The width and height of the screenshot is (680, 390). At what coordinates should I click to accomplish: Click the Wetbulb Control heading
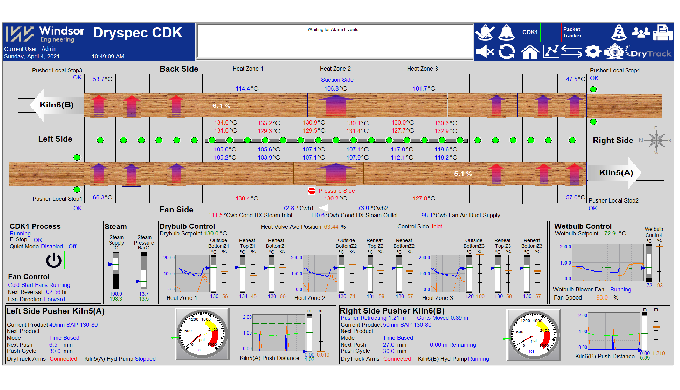[583, 226]
